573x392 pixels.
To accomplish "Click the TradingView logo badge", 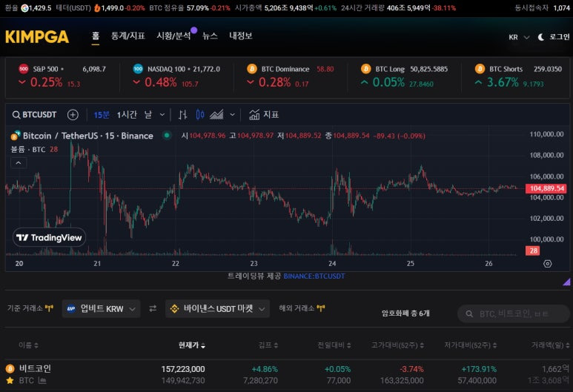I will tap(50, 237).
